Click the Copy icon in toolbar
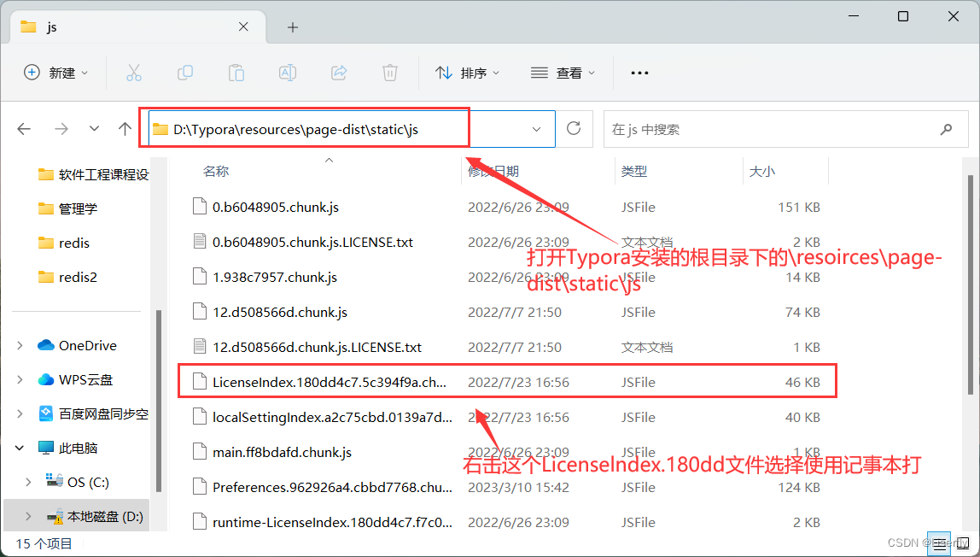Screen dimensions: 980x557 click(185, 73)
